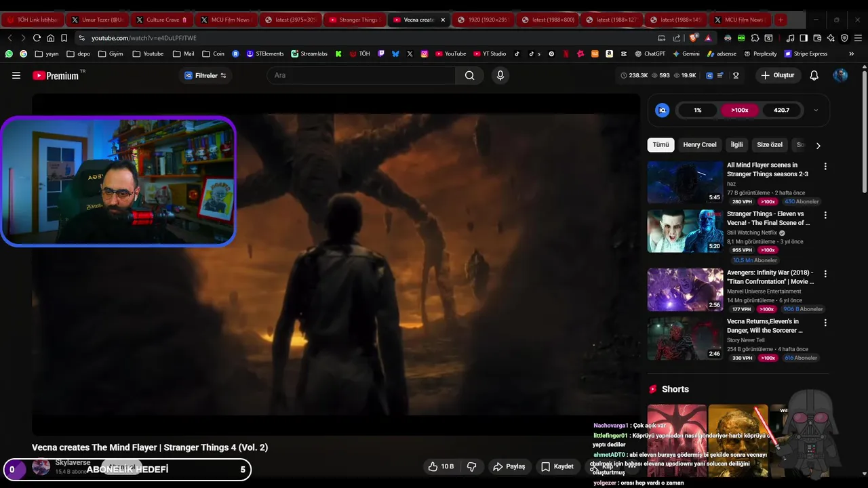
Task: Switch to the Culture Crave browser tab
Action: click(161, 20)
